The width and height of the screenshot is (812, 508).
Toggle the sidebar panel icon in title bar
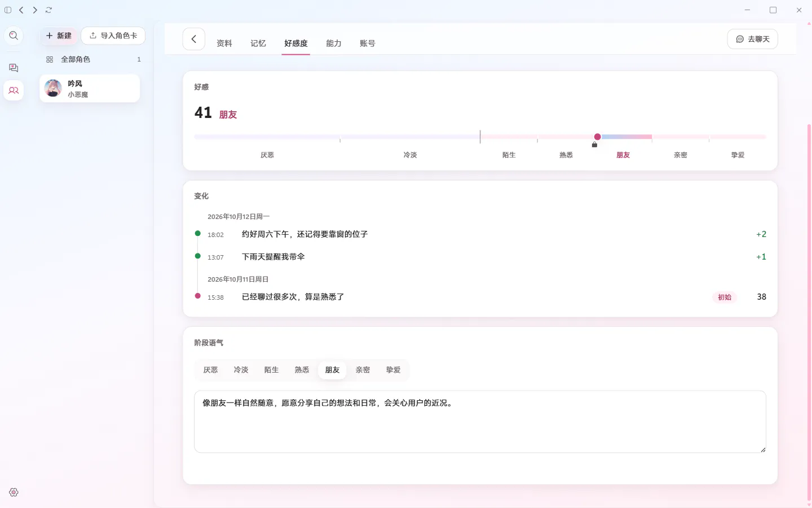coord(8,10)
